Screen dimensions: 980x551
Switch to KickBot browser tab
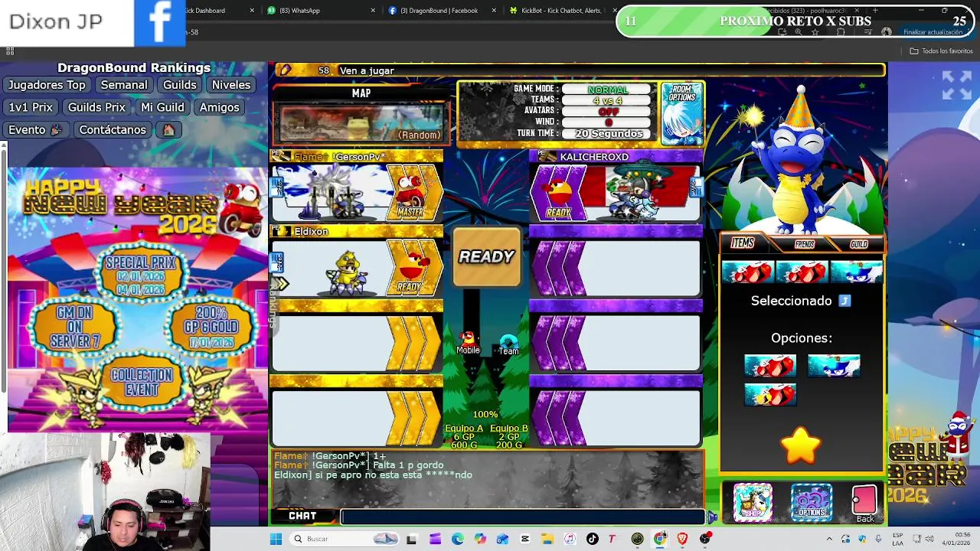coord(560,11)
